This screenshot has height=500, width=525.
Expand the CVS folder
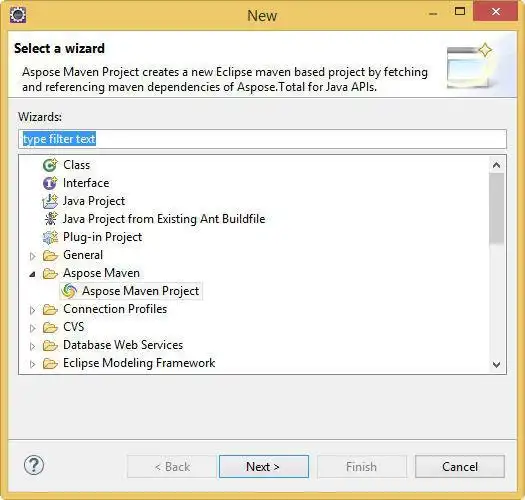point(32,328)
